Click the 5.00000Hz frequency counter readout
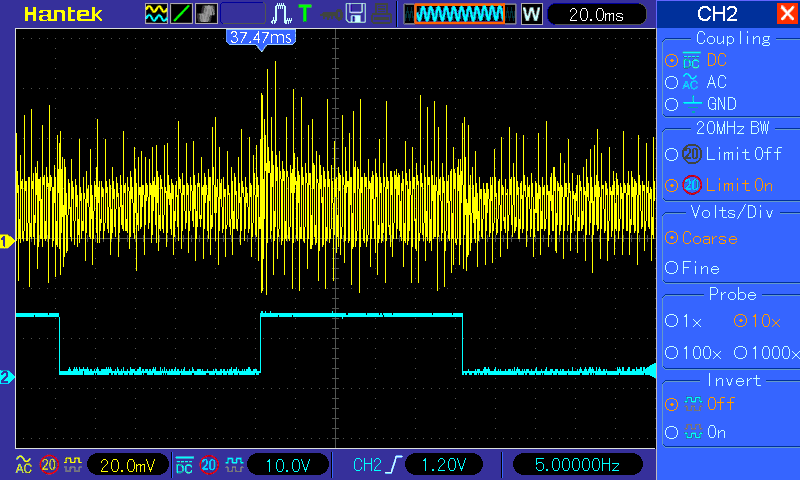The image size is (800, 480). pyautogui.click(x=577, y=465)
